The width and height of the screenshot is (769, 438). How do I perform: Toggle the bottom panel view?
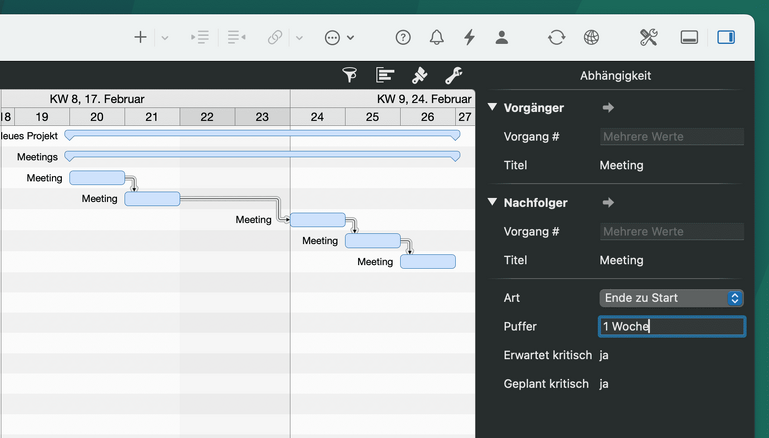[x=689, y=37]
